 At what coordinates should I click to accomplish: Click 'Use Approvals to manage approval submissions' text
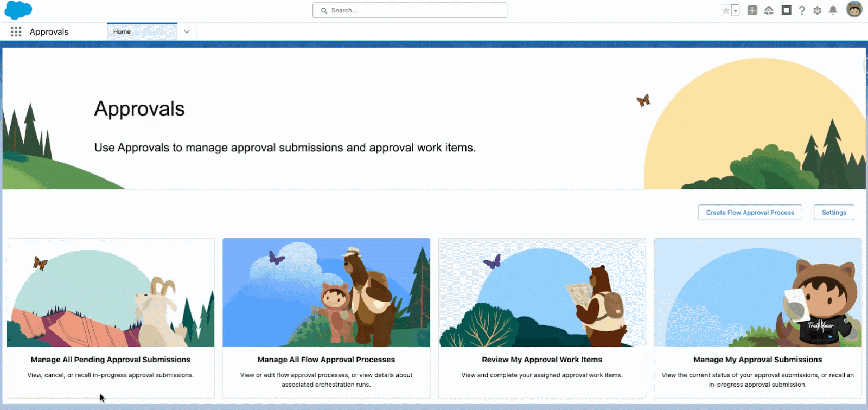pos(285,148)
